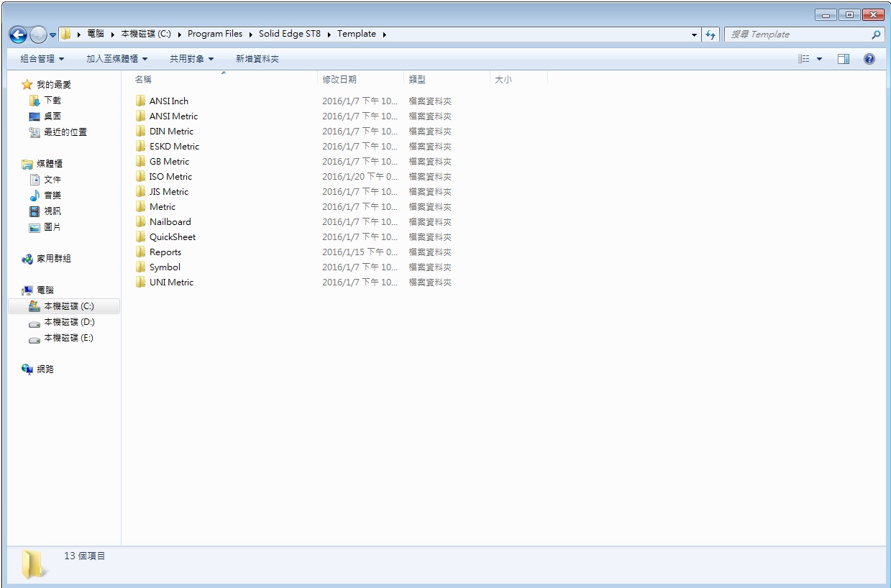Click the refresh icon beside address bar
This screenshot has height=588, width=891.
pyautogui.click(x=710, y=35)
